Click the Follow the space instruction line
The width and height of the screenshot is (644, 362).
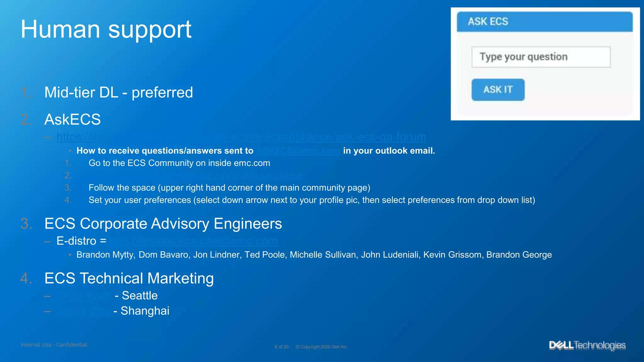229,188
